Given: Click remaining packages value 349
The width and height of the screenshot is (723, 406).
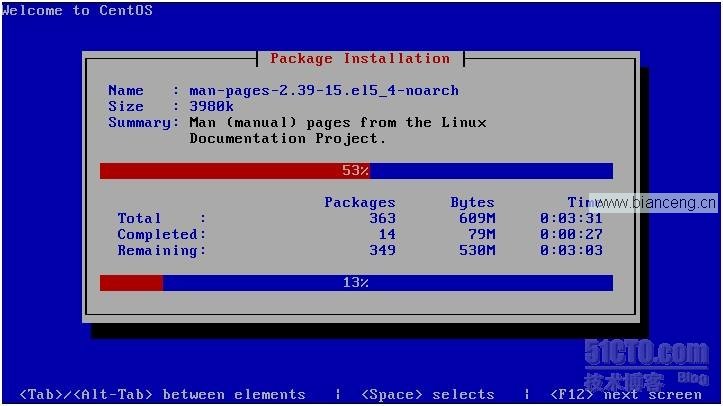Looking at the screenshot, I should click(x=382, y=250).
